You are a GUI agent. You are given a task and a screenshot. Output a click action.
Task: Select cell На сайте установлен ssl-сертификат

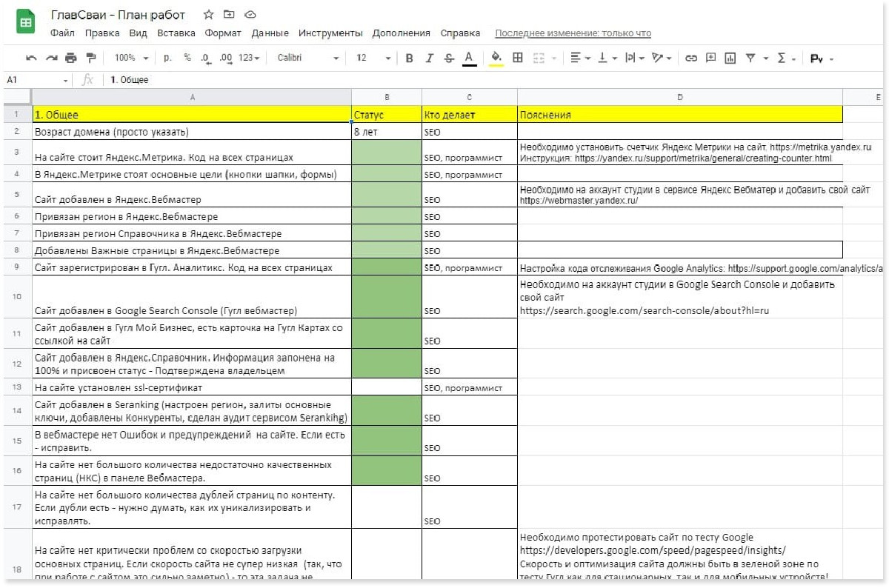pyautogui.click(x=191, y=387)
